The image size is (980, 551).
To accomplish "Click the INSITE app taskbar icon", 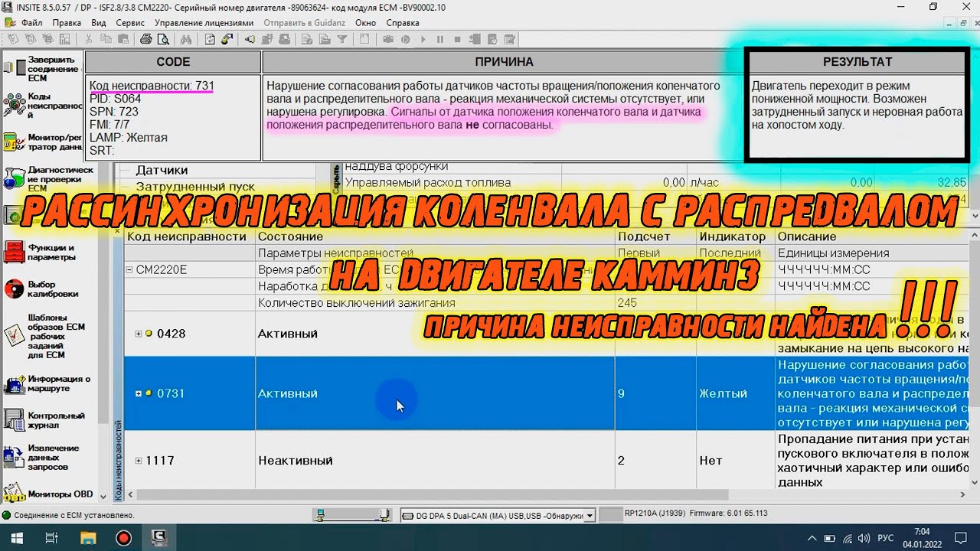I will pos(159,538).
